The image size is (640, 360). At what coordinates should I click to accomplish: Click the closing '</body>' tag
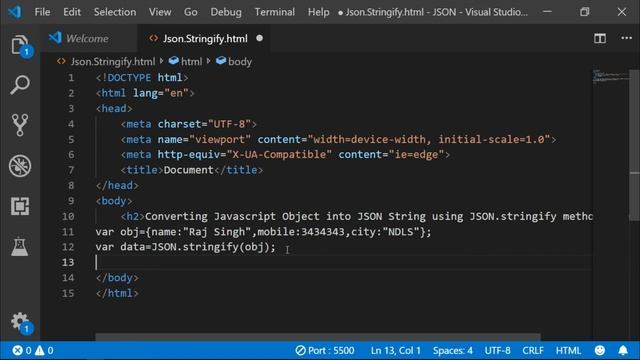pyautogui.click(x=117, y=278)
